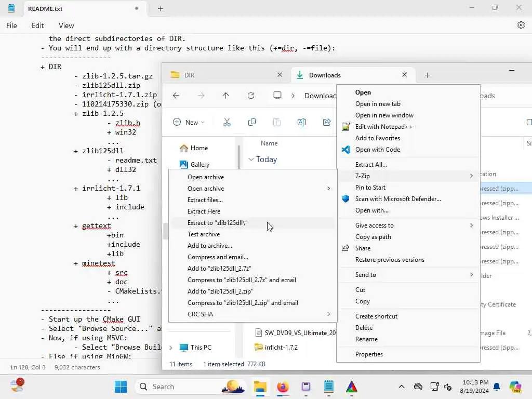Launch File Explorer from the taskbar
This screenshot has width=532, height=399.
point(260,387)
